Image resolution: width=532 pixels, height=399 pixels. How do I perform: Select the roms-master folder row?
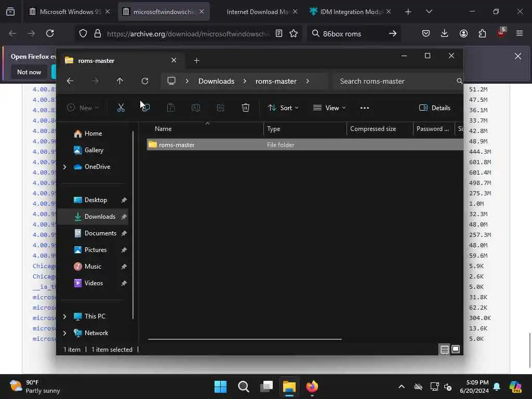click(305, 145)
